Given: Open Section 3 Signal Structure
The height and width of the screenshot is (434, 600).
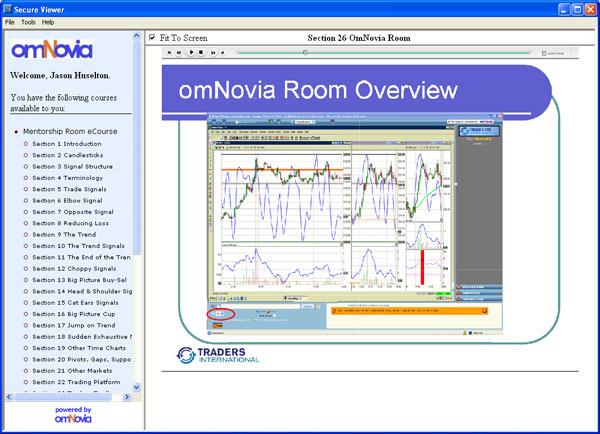Looking at the screenshot, I should coord(72,166).
